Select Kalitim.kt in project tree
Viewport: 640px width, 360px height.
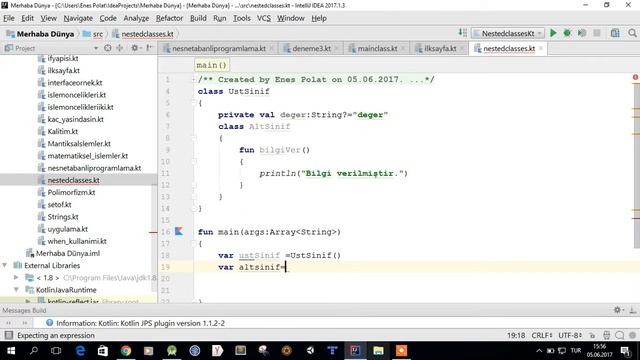pos(62,131)
